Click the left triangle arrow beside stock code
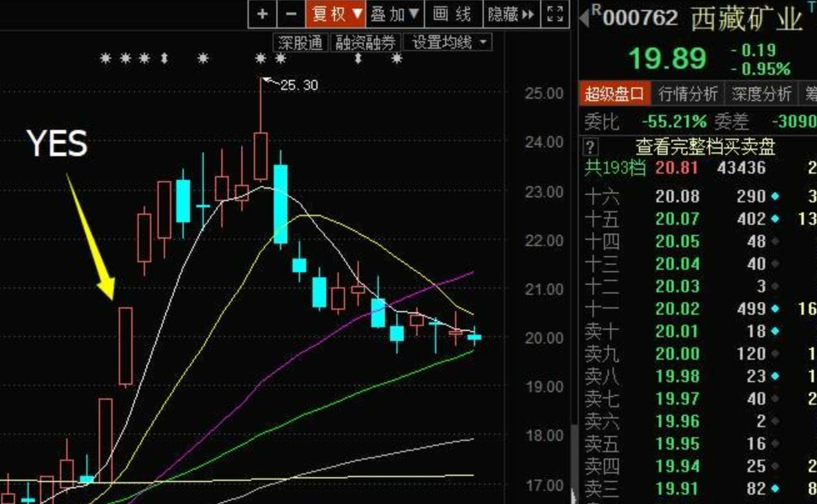This screenshot has width=817, height=504. pos(584,18)
